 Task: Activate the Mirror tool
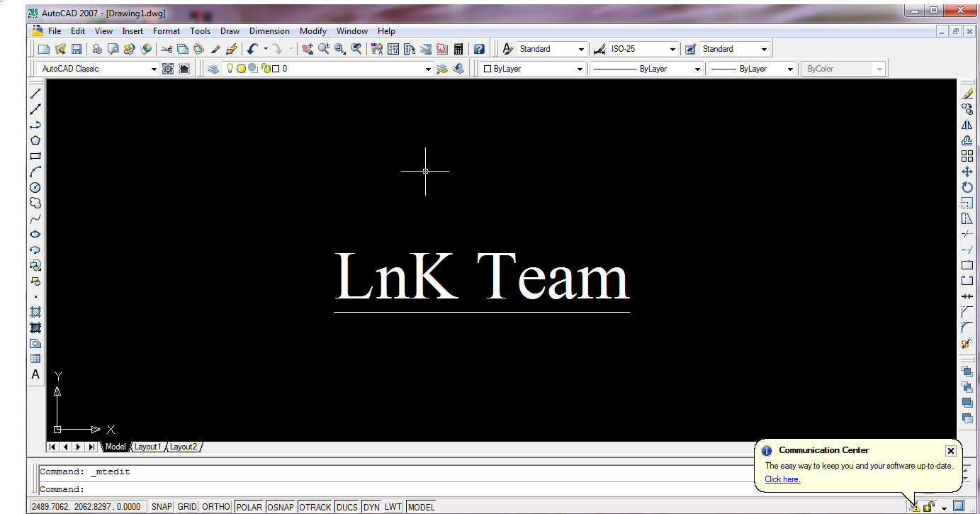pyautogui.click(x=967, y=125)
